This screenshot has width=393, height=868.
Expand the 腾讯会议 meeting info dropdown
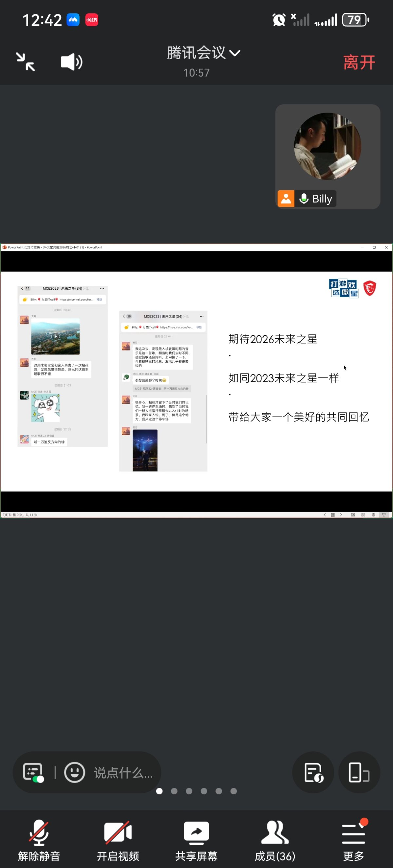(x=204, y=53)
